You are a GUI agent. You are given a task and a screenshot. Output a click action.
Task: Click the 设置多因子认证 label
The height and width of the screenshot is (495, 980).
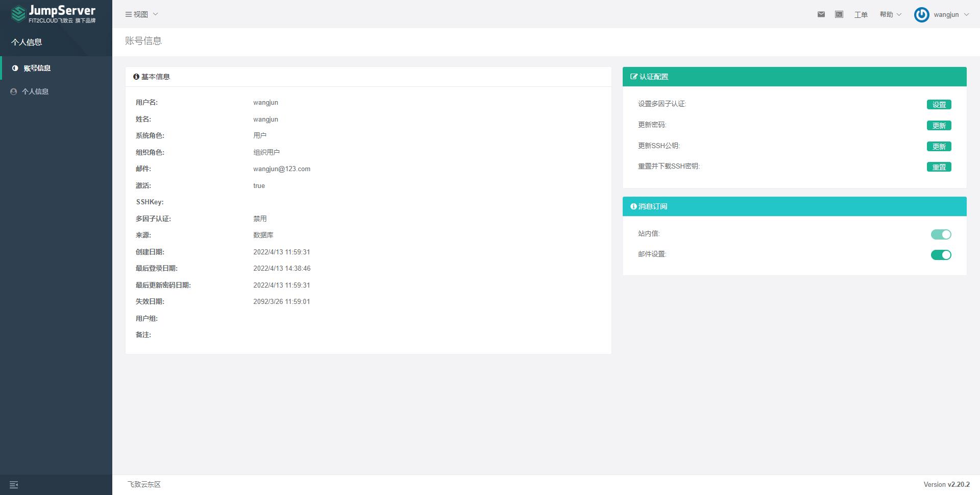(x=662, y=104)
